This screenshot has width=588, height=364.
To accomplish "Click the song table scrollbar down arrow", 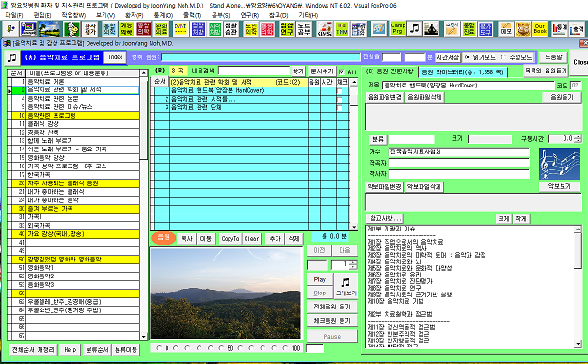I will [x=354, y=227].
